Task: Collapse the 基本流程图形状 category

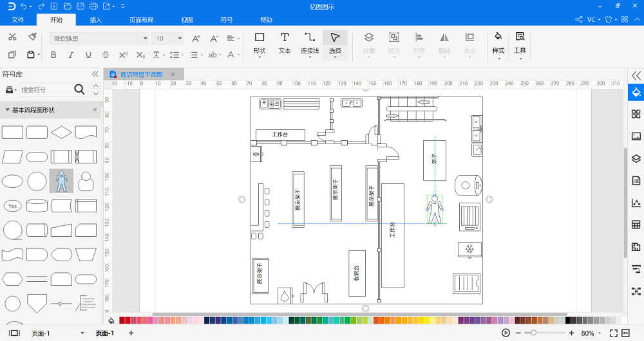Action: pos(7,110)
